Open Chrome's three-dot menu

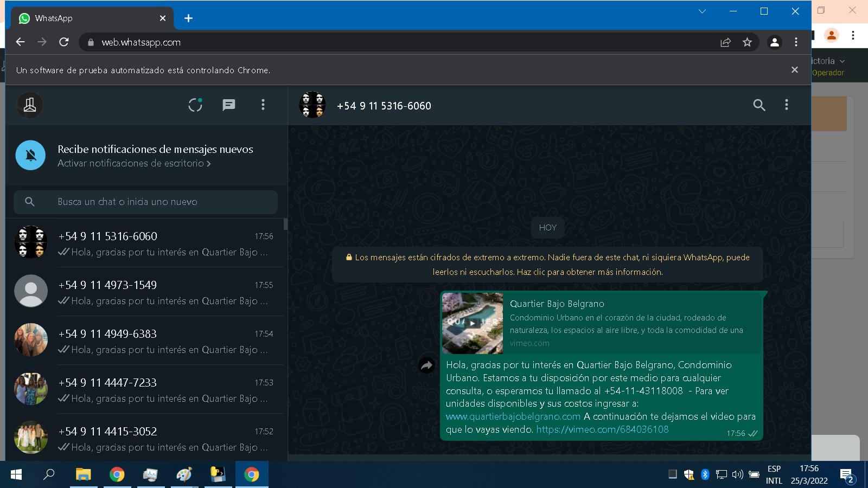[796, 42]
